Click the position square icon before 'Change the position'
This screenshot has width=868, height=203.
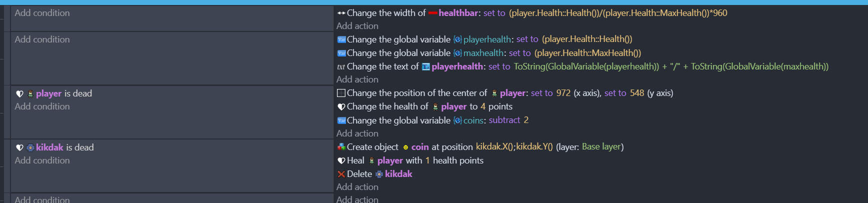pos(341,93)
